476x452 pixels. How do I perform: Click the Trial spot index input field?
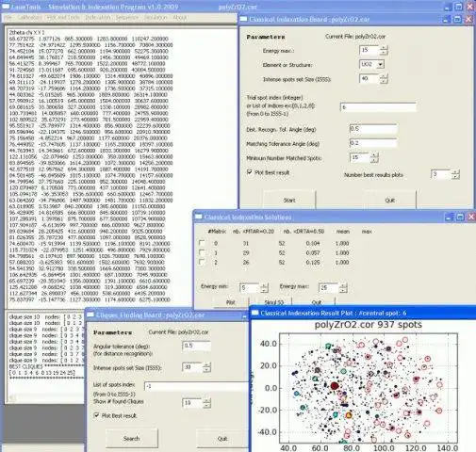[378, 107]
